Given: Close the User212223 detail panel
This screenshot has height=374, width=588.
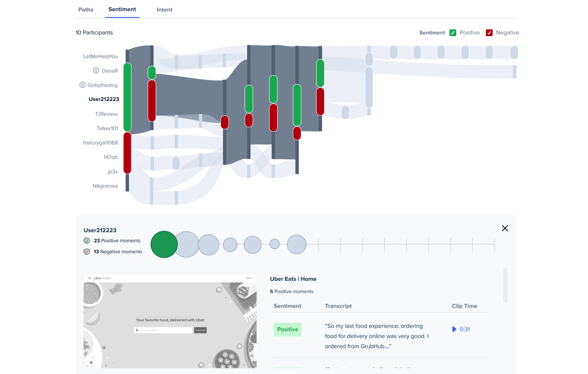Looking at the screenshot, I should coord(505,228).
